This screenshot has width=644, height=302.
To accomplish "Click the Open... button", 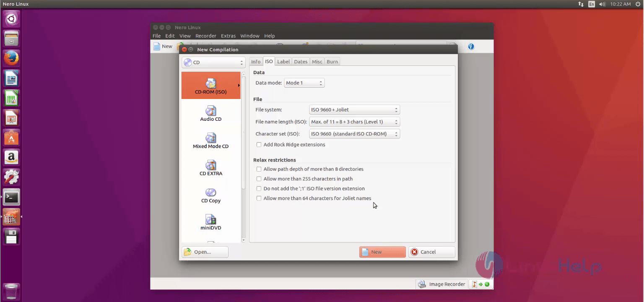I will point(205,252).
